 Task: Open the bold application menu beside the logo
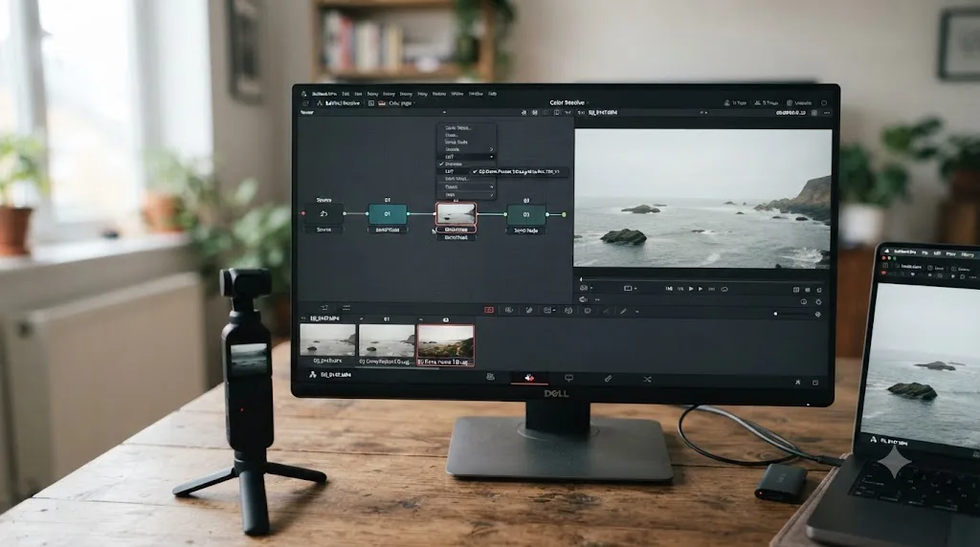pyautogui.click(x=323, y=95)
